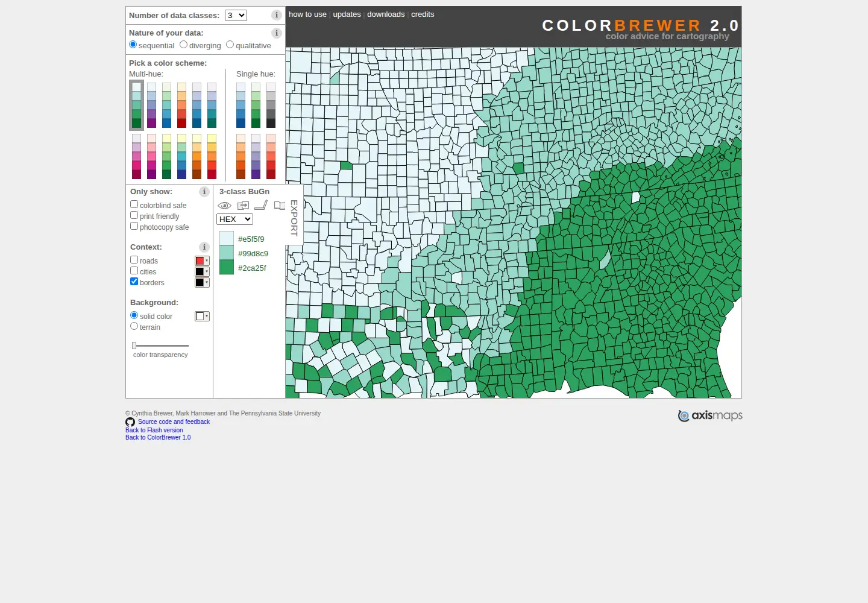Switch background to terrain
This screenshot has width=868, height=603.
[134, 326]
